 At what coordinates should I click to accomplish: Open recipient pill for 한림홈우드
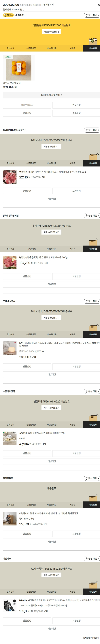point(92,478)
